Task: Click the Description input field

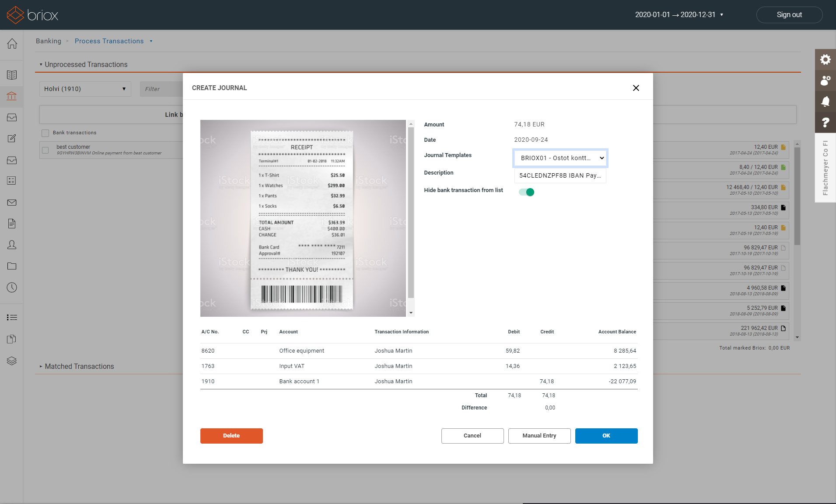Action: 560,175
